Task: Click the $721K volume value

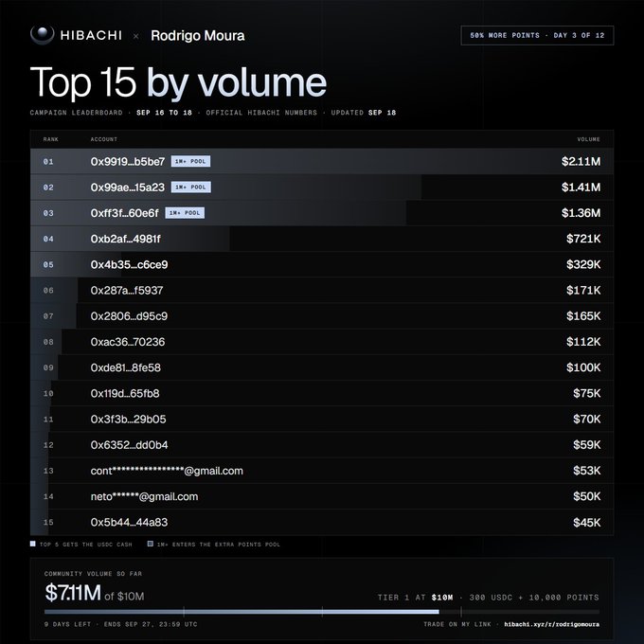Action: [x=583, y=239]
